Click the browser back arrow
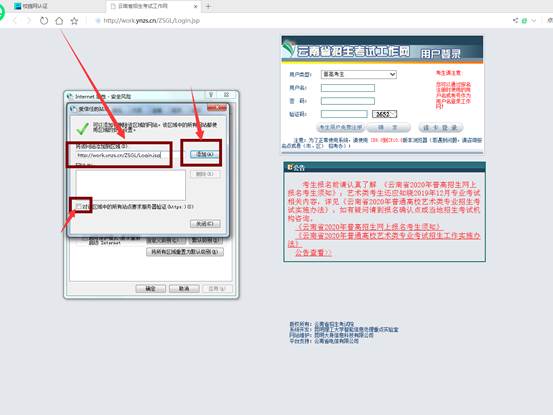Image resolution: width=553 pixels, height=415 pixels. (x=15, y=21)
